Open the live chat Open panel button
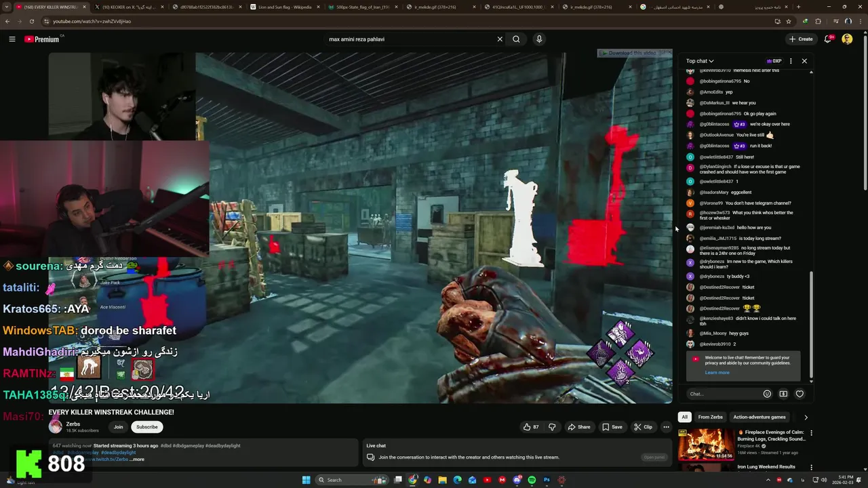868x488 pixels. tap(654, 457)
